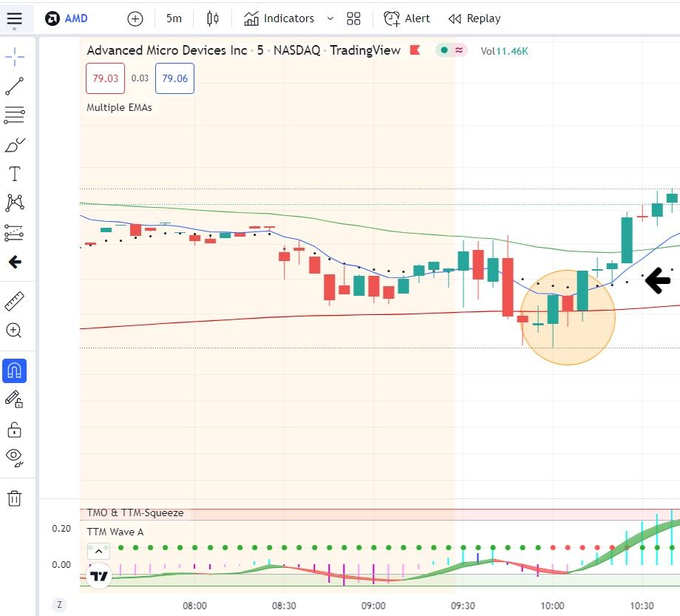Select the TMO & TTM-Squeeze indicator label

(135, 512)
